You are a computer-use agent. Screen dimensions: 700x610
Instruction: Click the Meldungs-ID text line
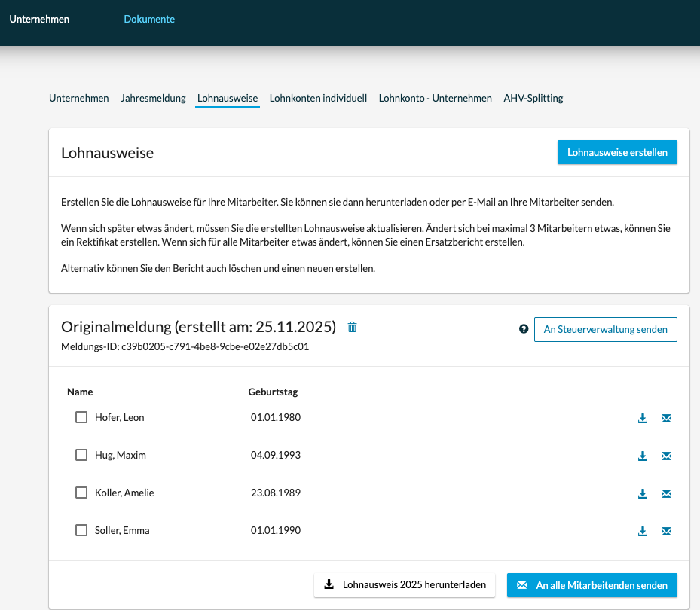[185, 346]
